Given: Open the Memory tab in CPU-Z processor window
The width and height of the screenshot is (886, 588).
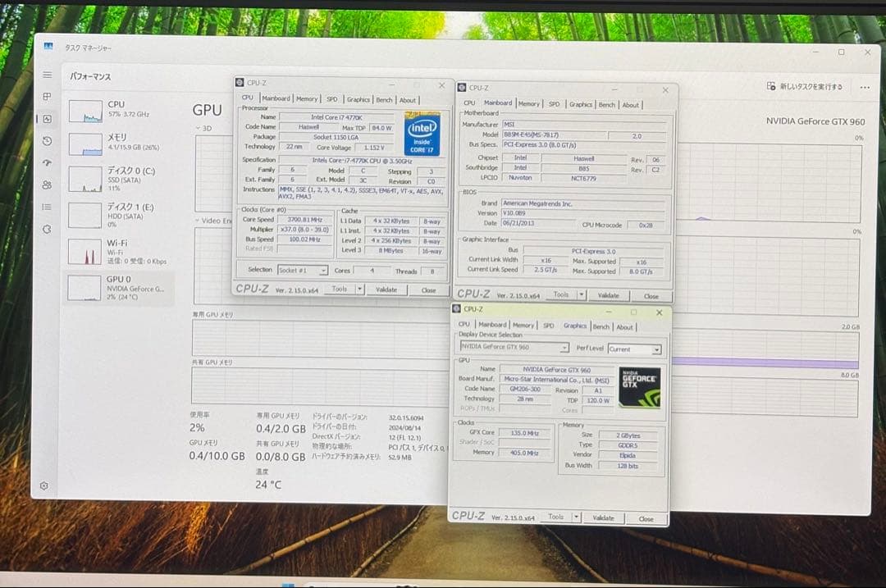Looking at the screenshot, I should tap(307, 99).
